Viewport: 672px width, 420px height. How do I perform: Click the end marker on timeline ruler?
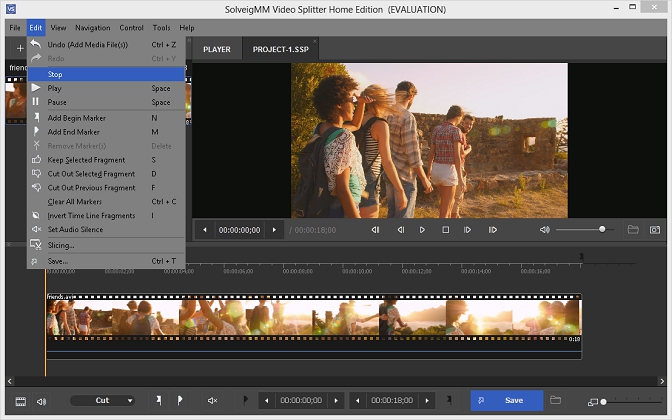click(581, 256)
